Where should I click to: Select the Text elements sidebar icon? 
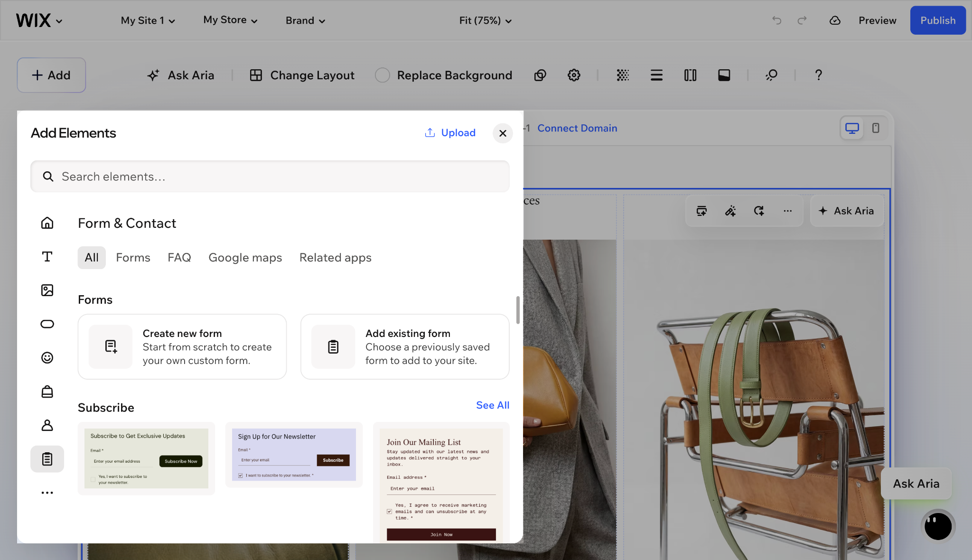47,256
